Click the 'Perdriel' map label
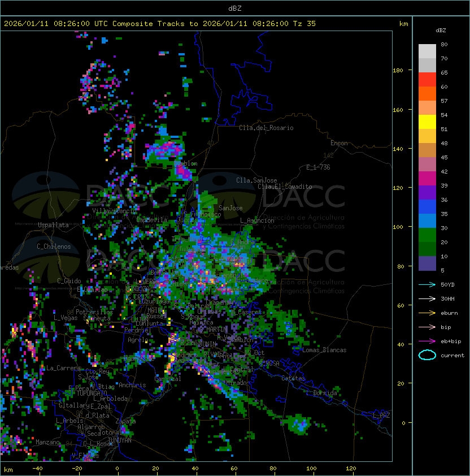This screenshot has height=476, width=470. pyautogui.click(x=138, y=330)
